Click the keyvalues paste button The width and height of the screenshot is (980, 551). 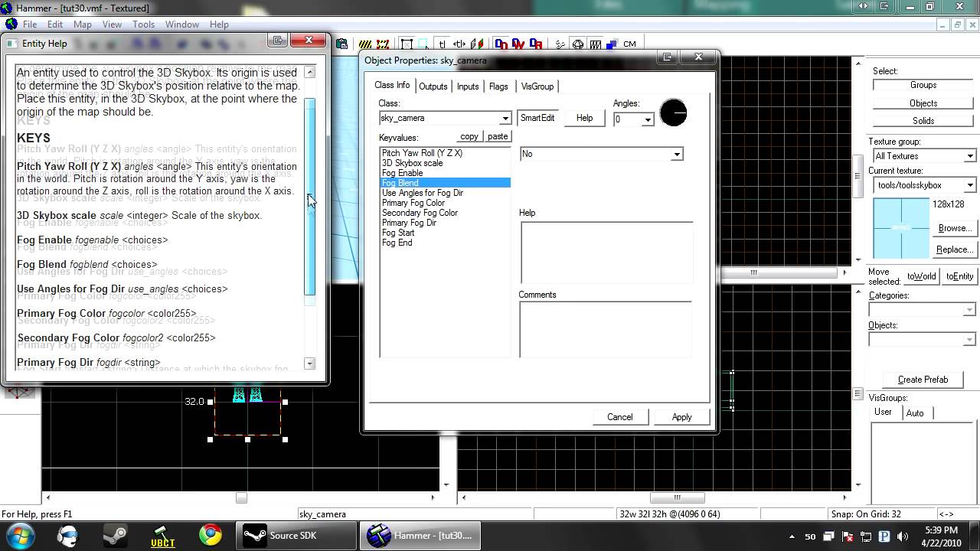click(498, 136)
